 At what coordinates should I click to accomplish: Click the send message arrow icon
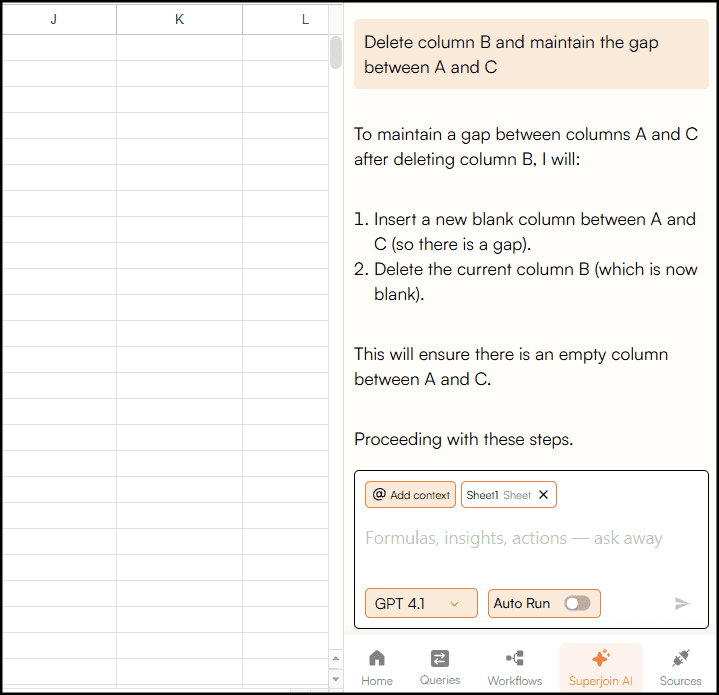tap(682, 603)
